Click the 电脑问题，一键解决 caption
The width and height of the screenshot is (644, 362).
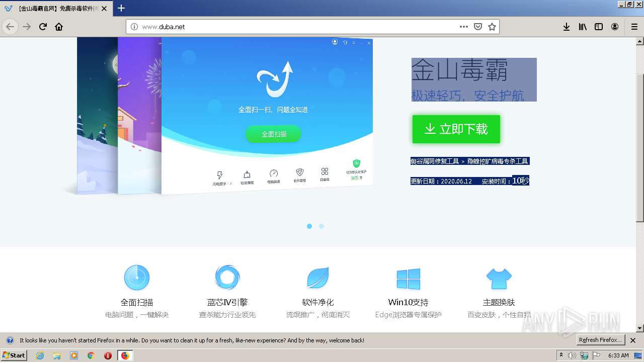(x=137, y=315)
